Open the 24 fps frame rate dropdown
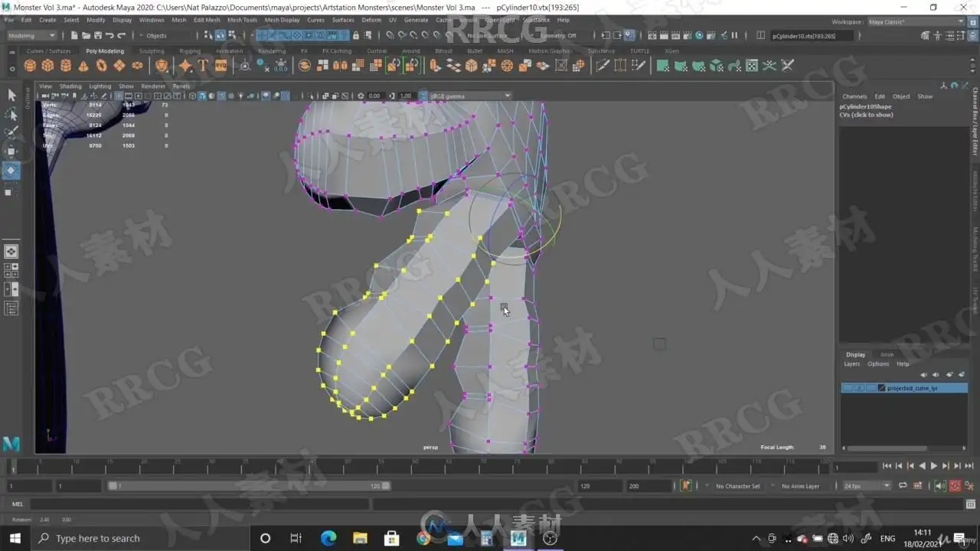980x551 pixels. tap(867, 486)
